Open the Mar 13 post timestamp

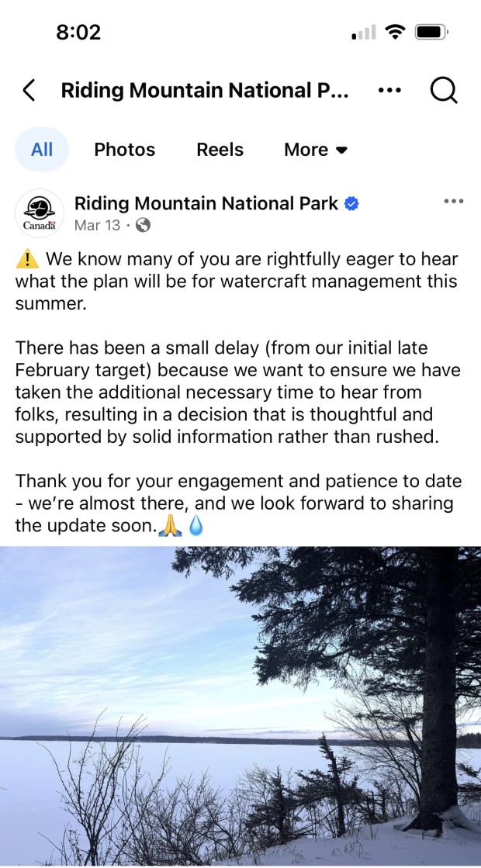click(x=97, y=225)
